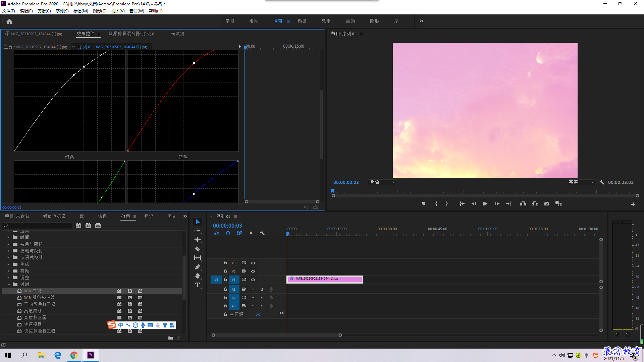Screen dimensions: 644x362
Task: Toggle V1 source patch button
Action: [216, 280]
